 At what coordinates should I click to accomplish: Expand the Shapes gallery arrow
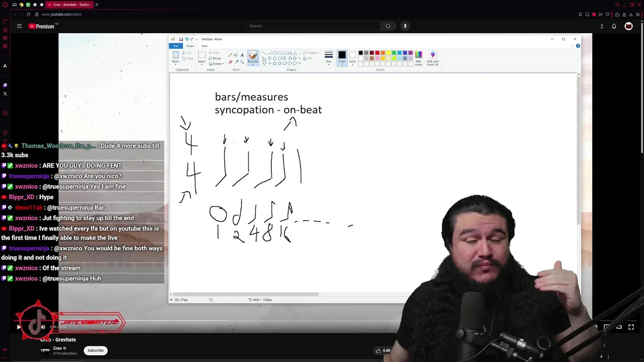point(299,63)
